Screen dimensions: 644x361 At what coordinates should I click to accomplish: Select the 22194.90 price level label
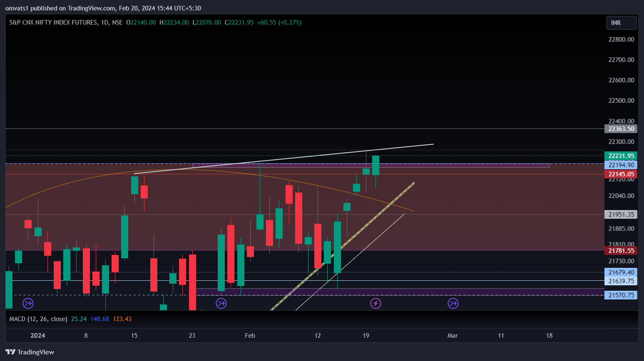pyautogui.click(x=621, y=165)
